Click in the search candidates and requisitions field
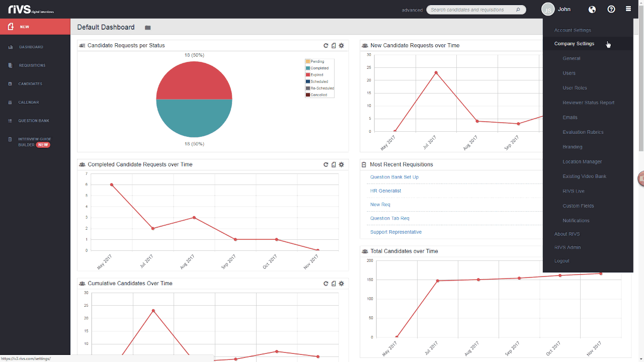This screenshot has width=644, height=362. 476,10
